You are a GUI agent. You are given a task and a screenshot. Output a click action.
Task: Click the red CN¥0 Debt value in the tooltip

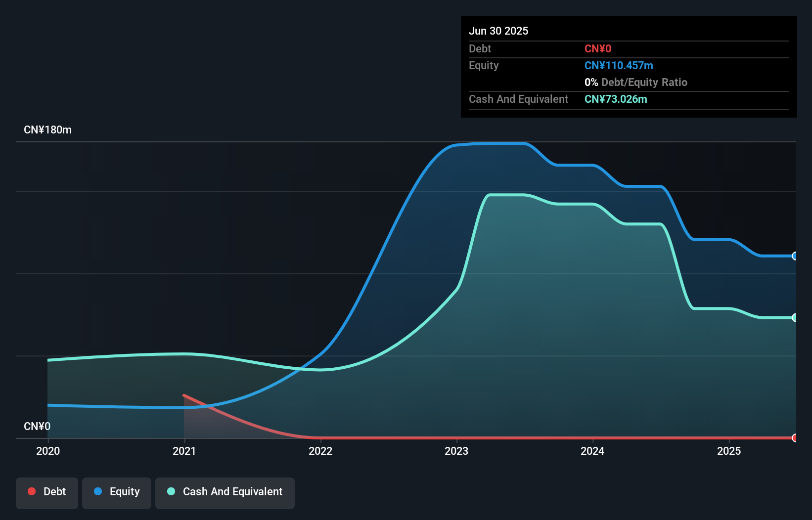pyautogui.click(x=598, y=48)
